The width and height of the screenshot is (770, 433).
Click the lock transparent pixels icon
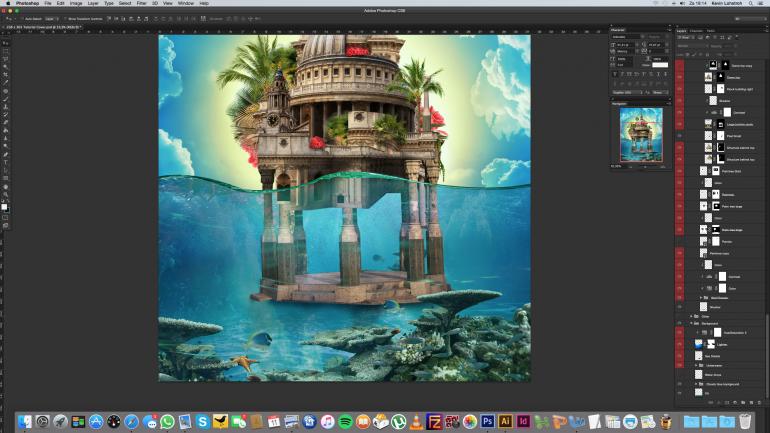[x=687, y=54]
